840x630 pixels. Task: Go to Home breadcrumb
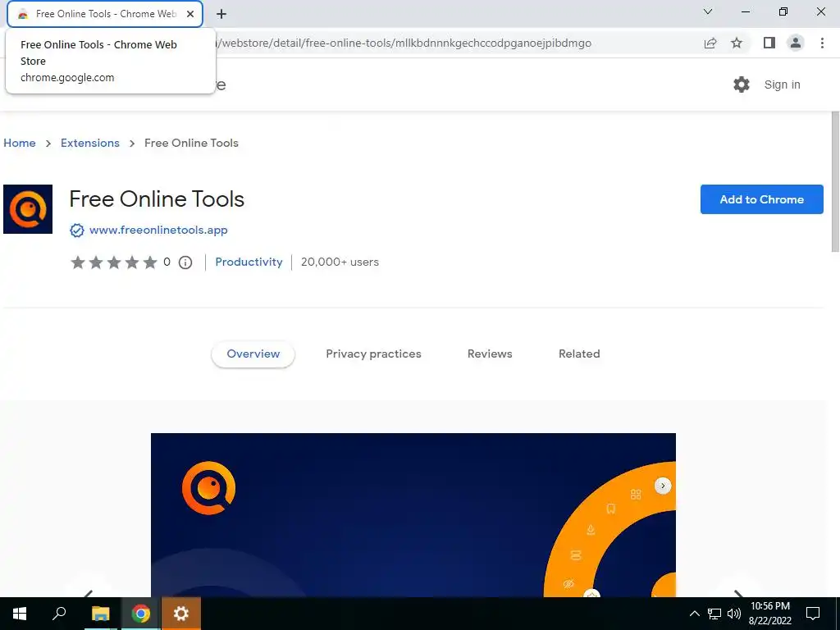tap(20, 143)
